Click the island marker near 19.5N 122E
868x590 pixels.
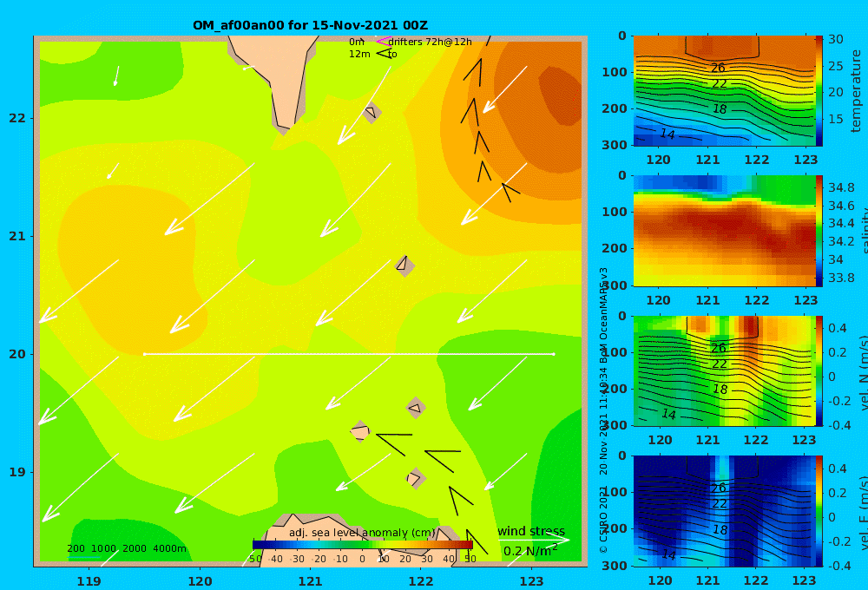tap(416, 409)
